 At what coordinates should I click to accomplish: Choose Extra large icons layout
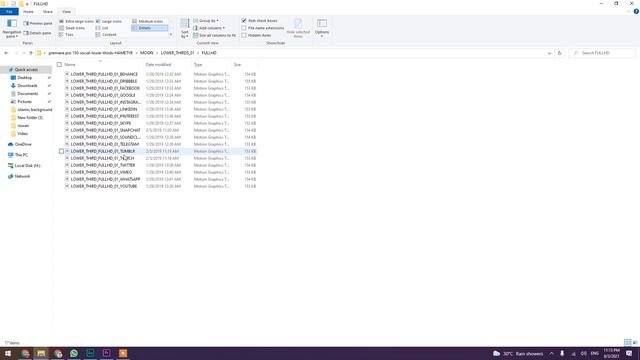pos(76,21)
